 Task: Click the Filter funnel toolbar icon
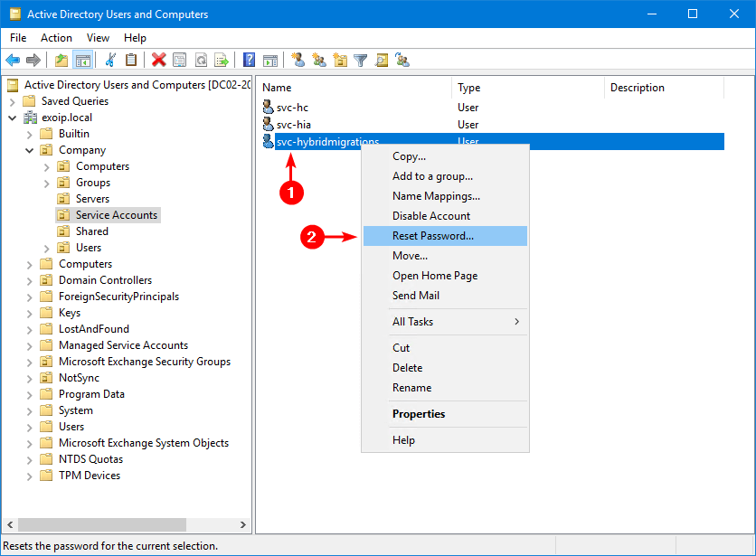coord(361,61)
